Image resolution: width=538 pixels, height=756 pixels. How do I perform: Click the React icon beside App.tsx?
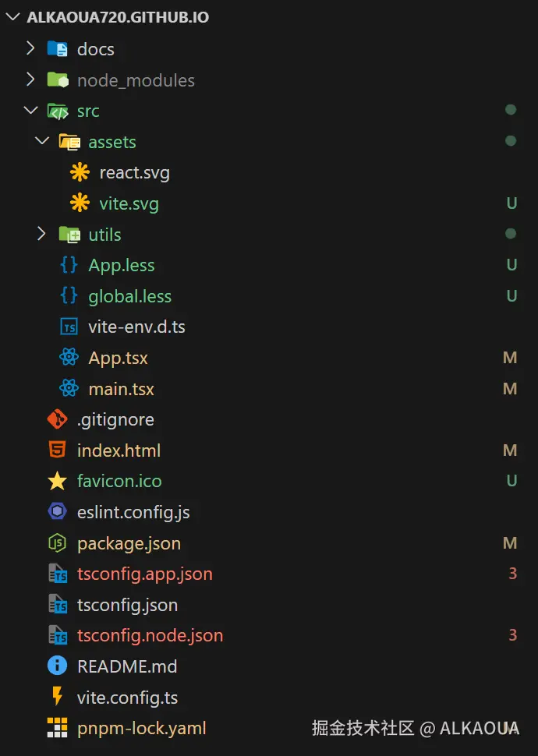[69, 358]
